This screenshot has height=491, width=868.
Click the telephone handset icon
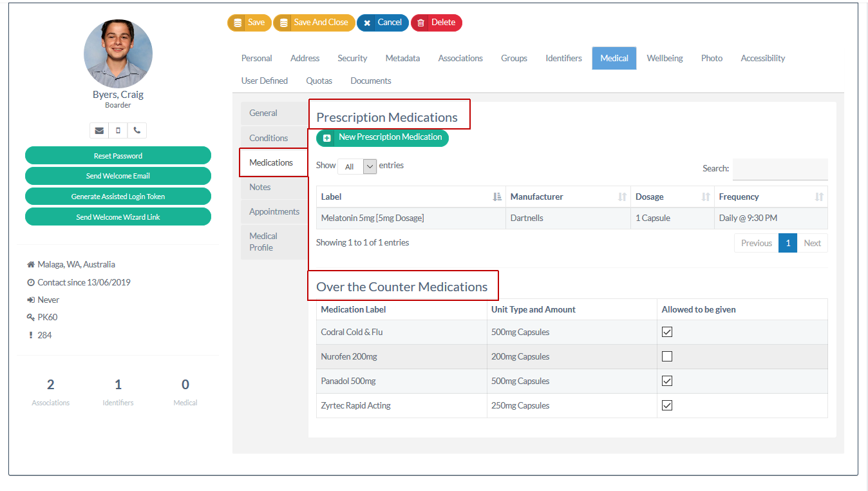click(137, 131)
